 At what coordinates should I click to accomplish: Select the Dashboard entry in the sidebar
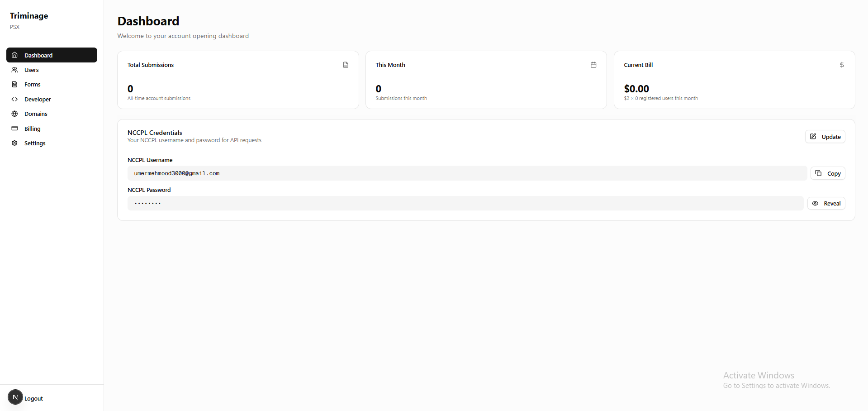38,55
